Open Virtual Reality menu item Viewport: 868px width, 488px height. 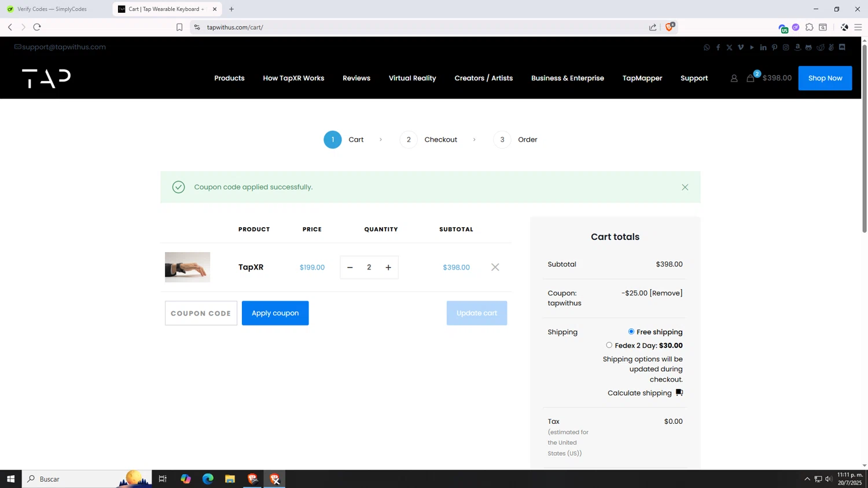[412, 78]
